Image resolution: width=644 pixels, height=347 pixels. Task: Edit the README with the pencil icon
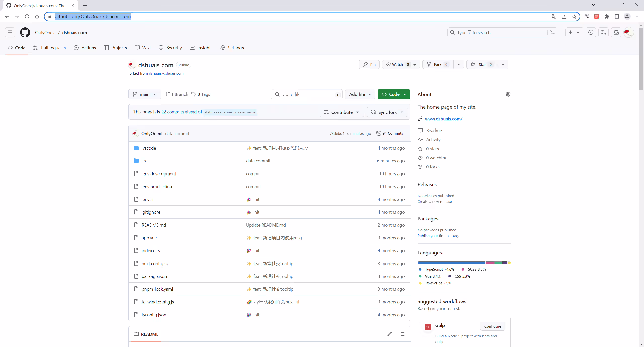[390, 334]
